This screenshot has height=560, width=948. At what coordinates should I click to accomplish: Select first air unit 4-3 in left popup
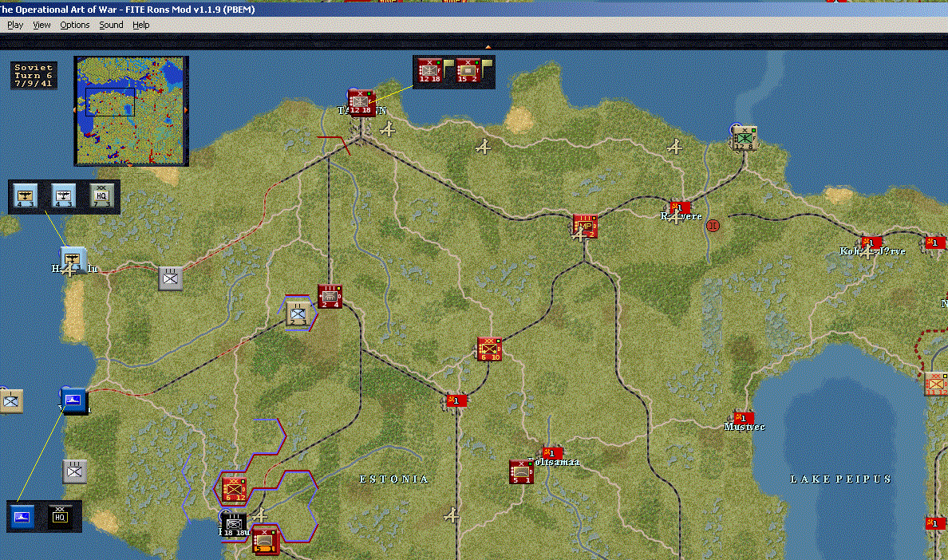click(26, 195)
